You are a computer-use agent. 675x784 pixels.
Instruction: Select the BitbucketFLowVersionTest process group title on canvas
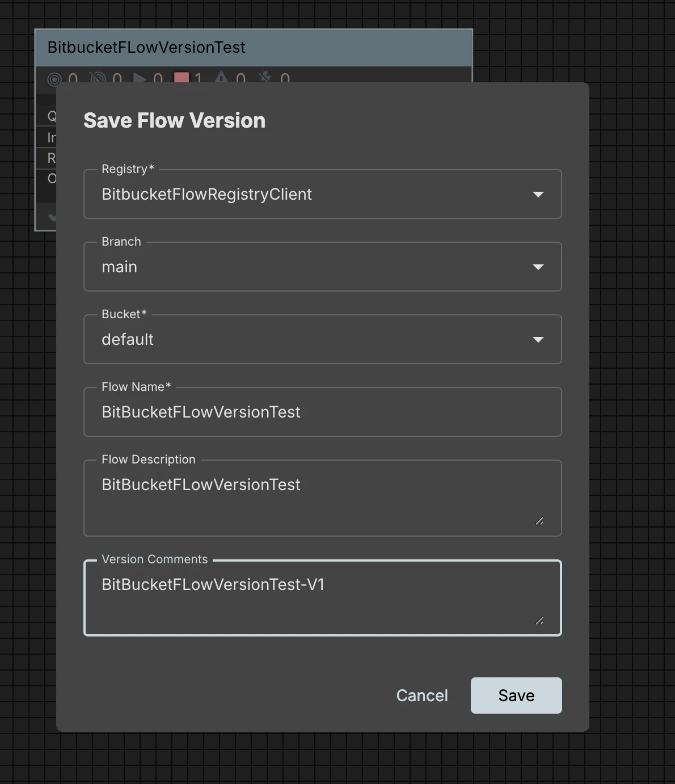[x=146, y=47]
